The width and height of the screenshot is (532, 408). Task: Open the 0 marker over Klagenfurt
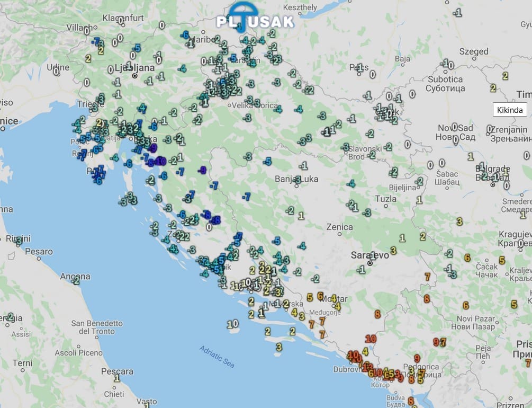pyautogui.click(x=120, y=21)
